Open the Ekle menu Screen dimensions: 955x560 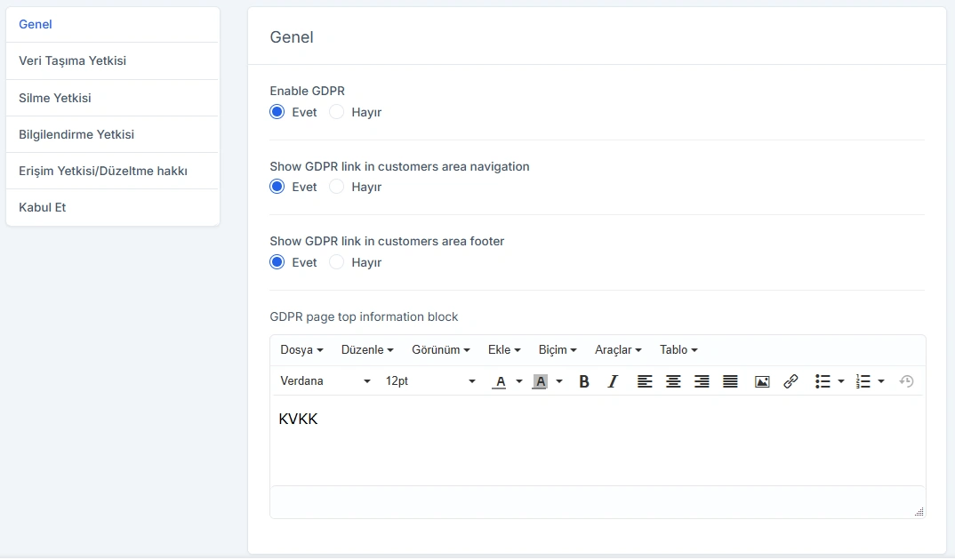(504, 350)
